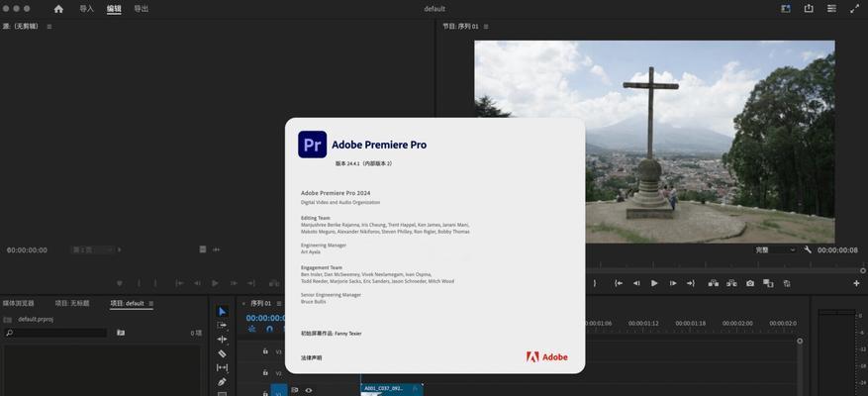The image size is (868, 396).
Task: Mark Out brace icon in Program monitor
Action: click(x=595, y=283)
